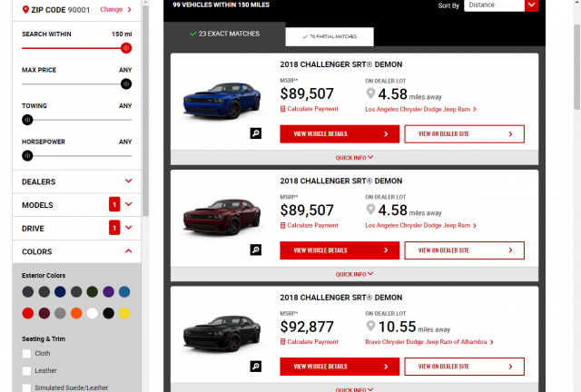Select the 23 Exact Matches tab
The width and height of the screenshot is (581, 392).
[x=225, y=34]
